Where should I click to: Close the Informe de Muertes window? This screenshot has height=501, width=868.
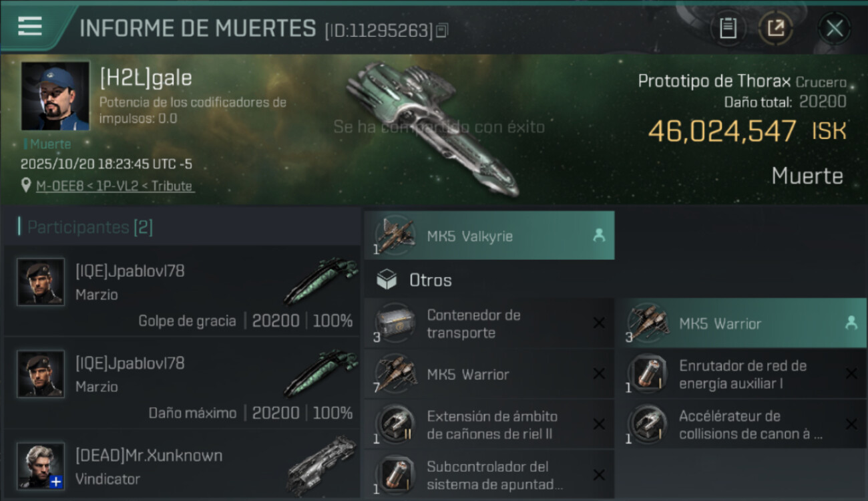(x=835, y=28)
